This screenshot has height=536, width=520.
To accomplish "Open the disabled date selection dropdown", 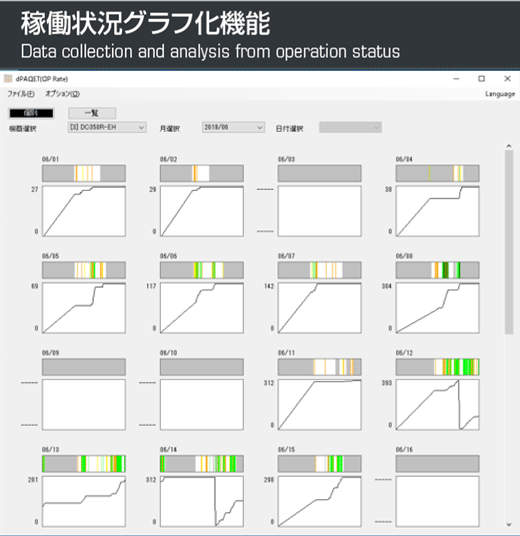I will pyautogui.click(x=350, y=128).
